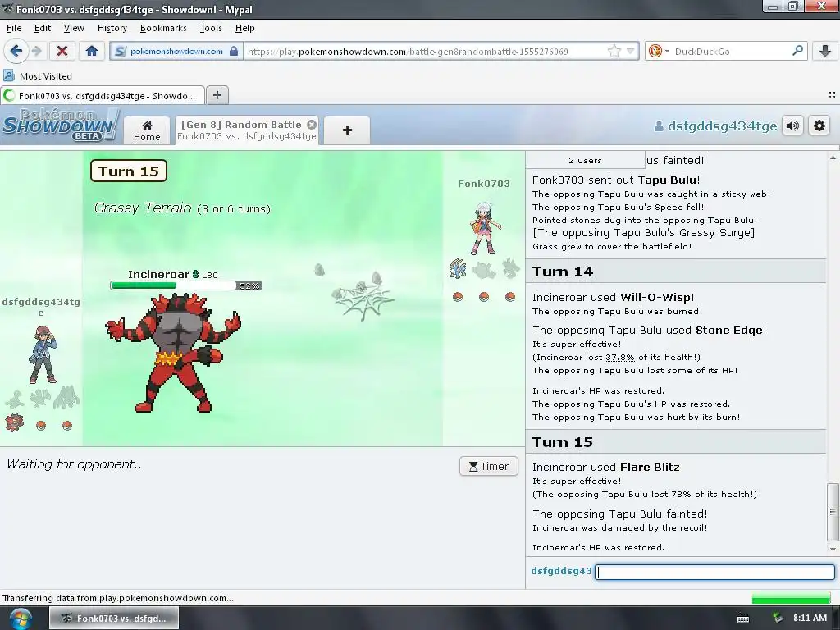
Task: Click the search magnifier icon
Action: point(797,51)
